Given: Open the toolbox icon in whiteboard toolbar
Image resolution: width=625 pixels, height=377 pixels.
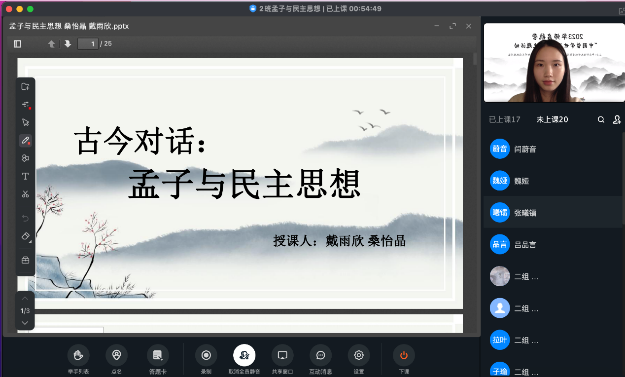Looking at the screenshot, I should click(26, 260).
